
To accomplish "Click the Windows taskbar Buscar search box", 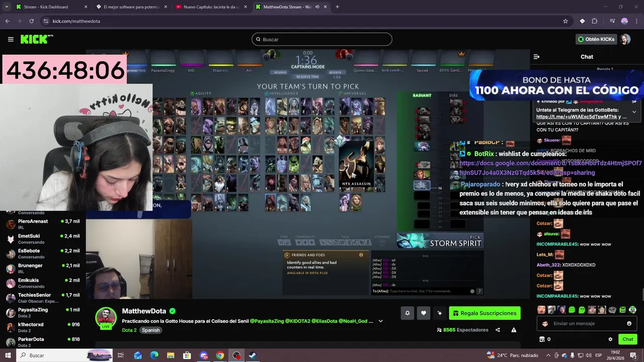I will (x=65, y=355).
